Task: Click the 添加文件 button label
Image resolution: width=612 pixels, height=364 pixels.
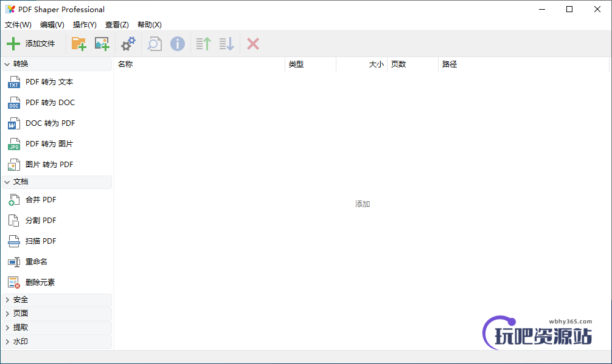Action: 40,44
